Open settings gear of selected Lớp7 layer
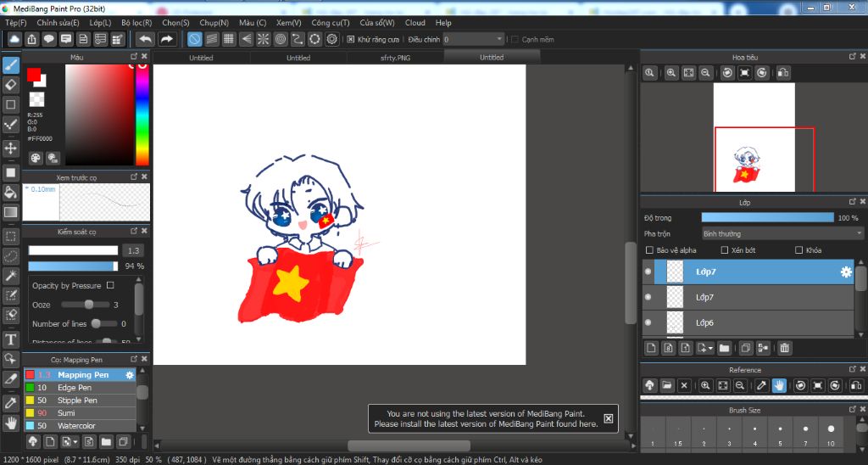 click(x=846, y=272)
